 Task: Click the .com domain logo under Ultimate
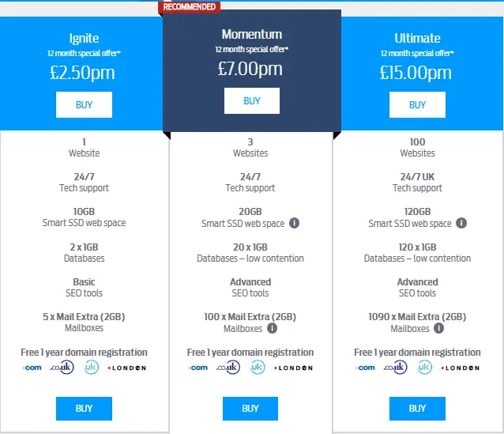pos(366,368)
